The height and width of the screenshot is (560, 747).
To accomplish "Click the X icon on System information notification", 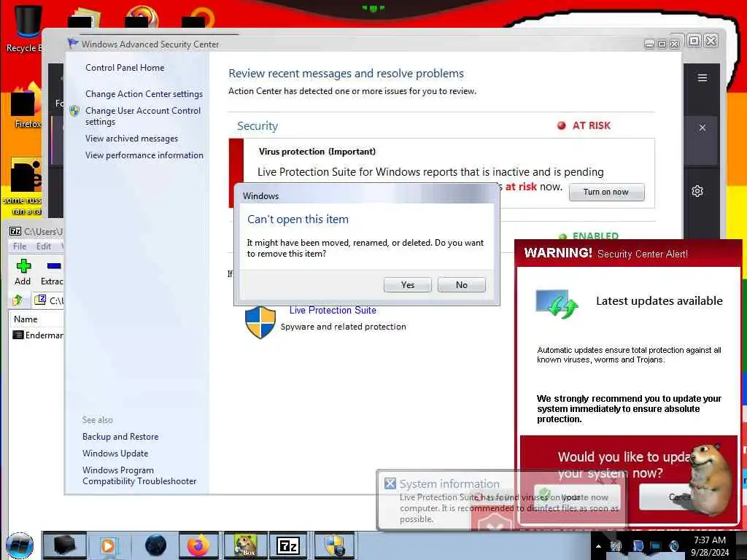I will tap(390, 483).
